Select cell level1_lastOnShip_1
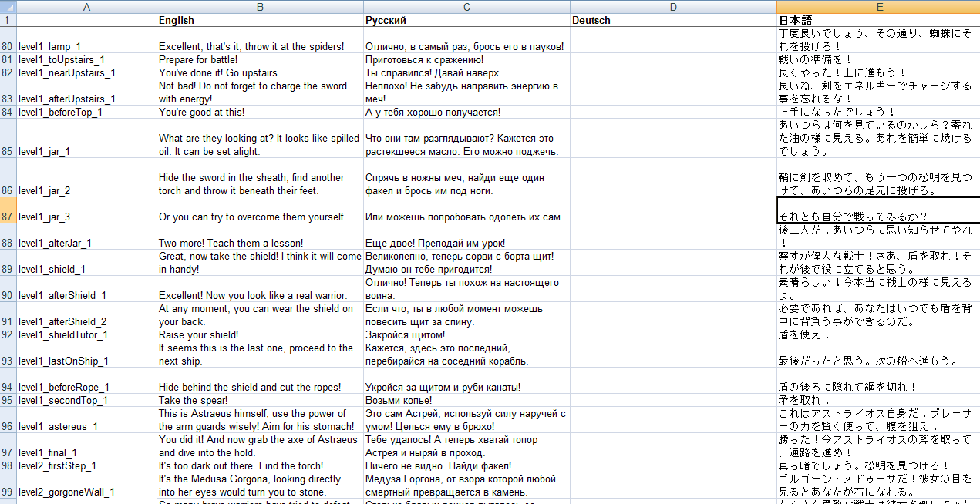 86,354
